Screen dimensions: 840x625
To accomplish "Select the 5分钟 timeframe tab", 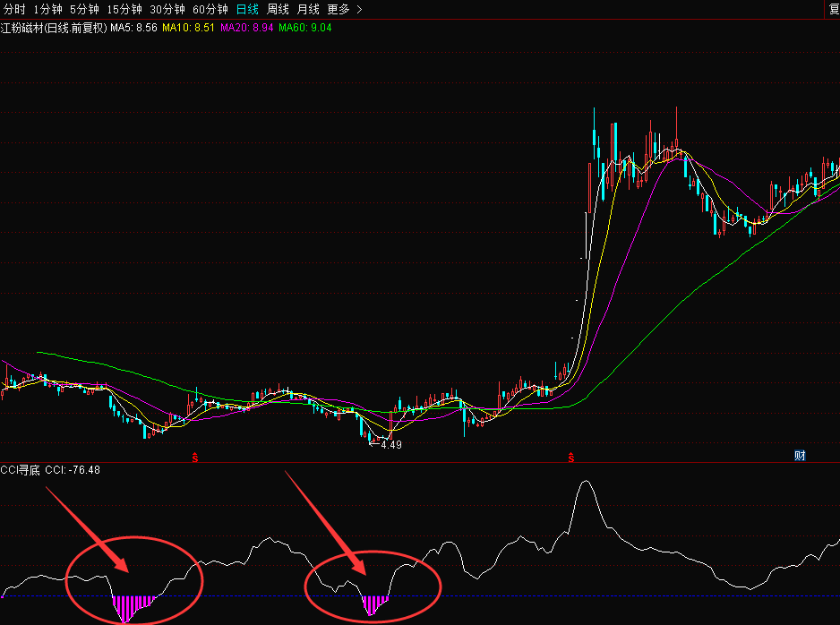I will click(x=85, y=9).
